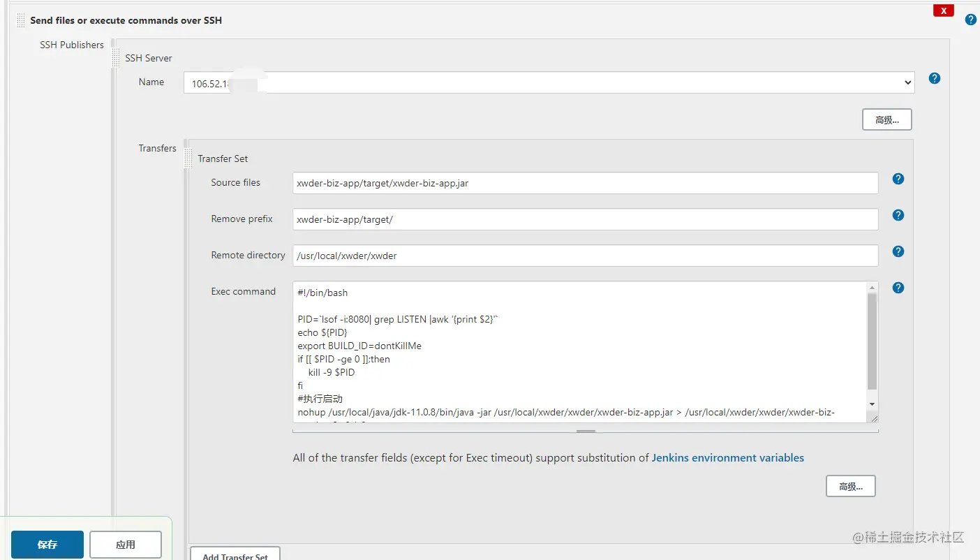980x560 pixels.
Task: Focus the Remote directory input field
Action: 585,256
